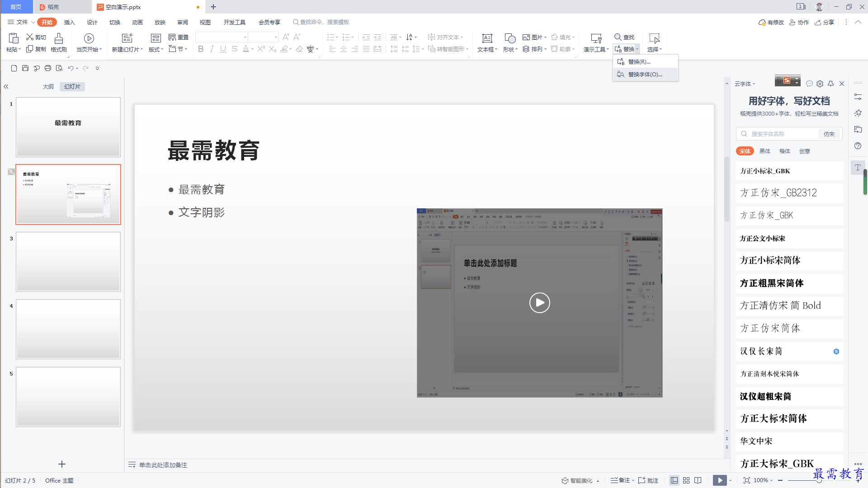Start slideshow from current slide (当页开始)

[89, 38]
